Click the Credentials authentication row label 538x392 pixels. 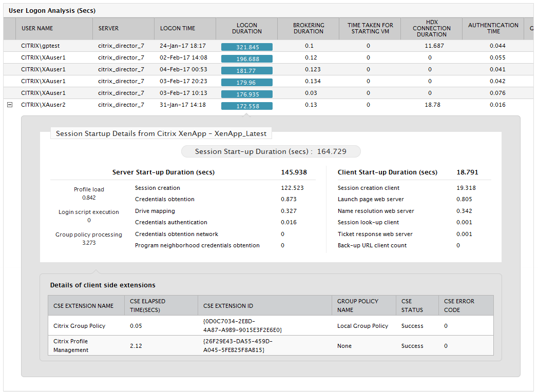pos(171,222)
